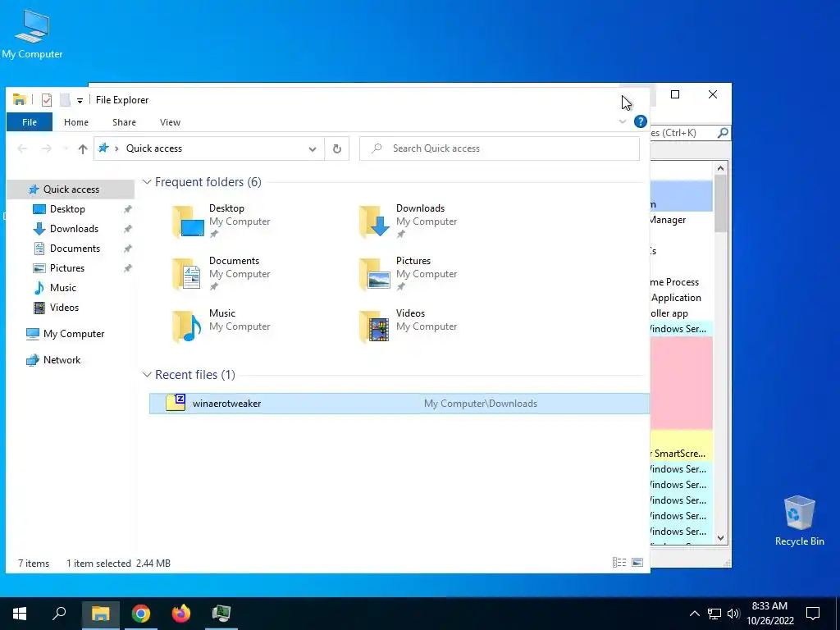
Task: Select the Videos frequent folder icon
Action: [374, 326]
